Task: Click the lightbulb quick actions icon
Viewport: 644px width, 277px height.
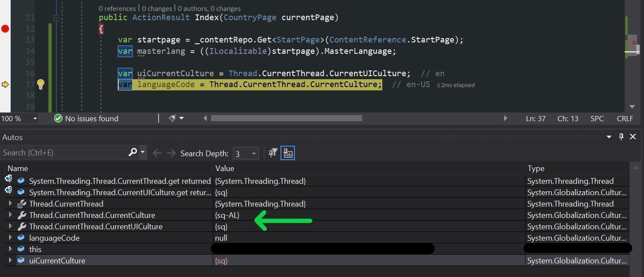Action: 41,84
